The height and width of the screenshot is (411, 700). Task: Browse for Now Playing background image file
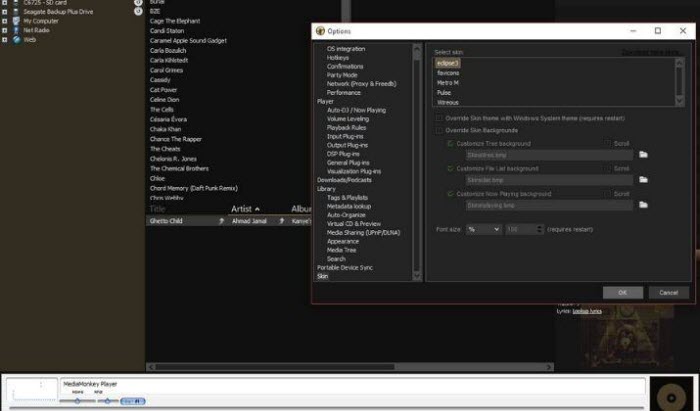(x=643, y=204)
